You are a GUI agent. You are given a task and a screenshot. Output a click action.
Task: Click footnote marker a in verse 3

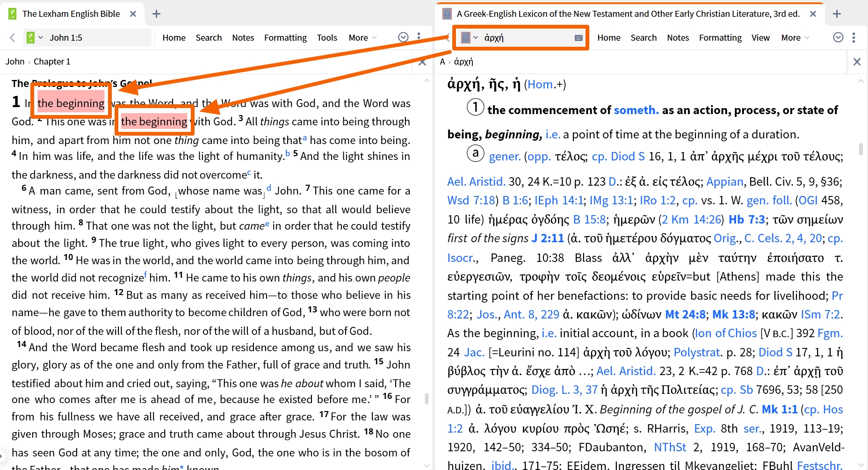pos(304,137)
